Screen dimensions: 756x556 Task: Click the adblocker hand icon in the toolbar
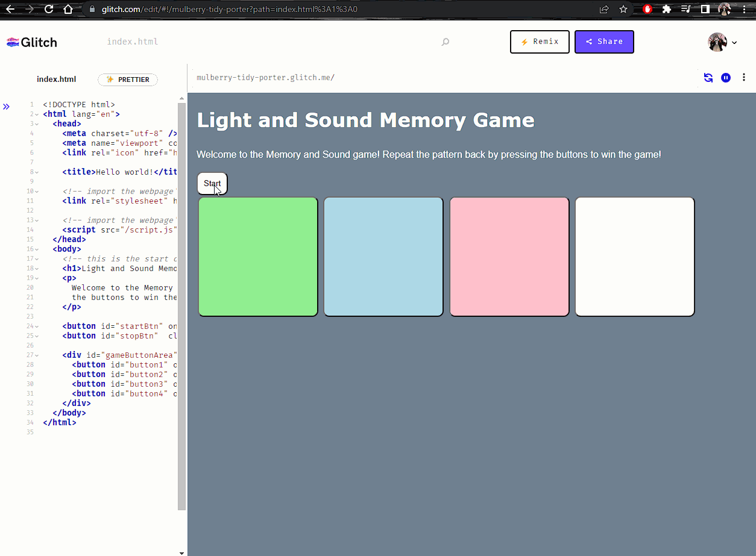click(646, 9)
